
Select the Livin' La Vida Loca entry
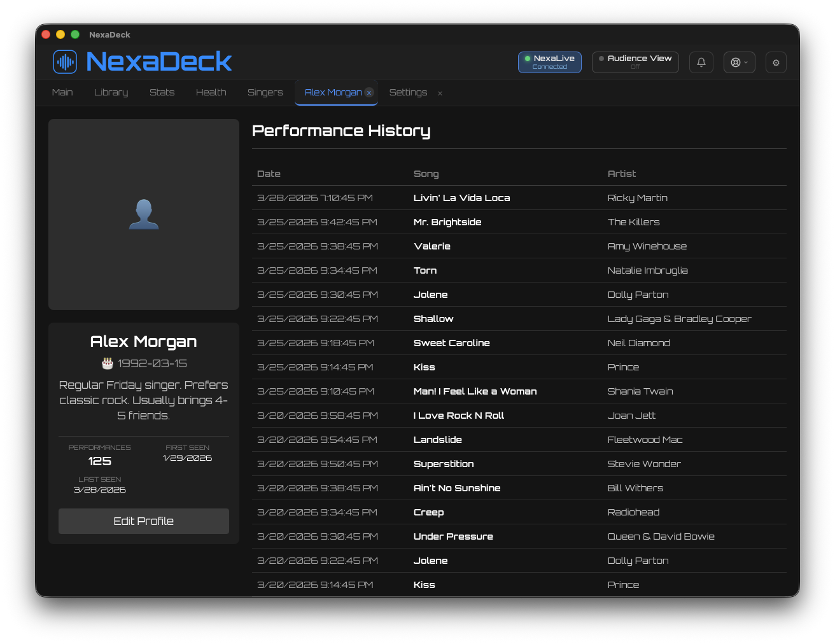pos(461,198)
